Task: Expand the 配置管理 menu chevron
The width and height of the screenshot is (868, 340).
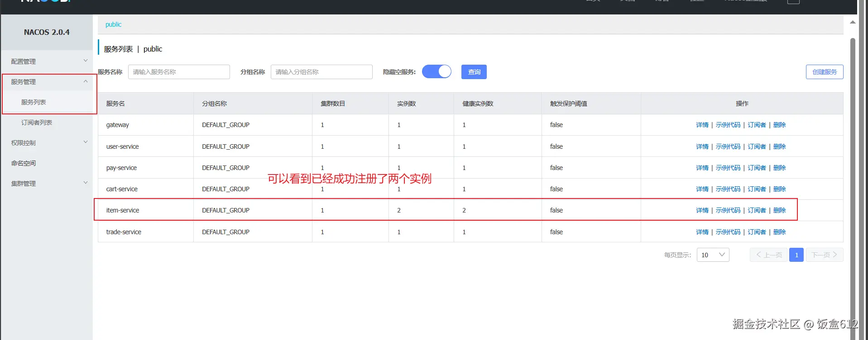Action: pyautogui.click(x=86, y=61)
